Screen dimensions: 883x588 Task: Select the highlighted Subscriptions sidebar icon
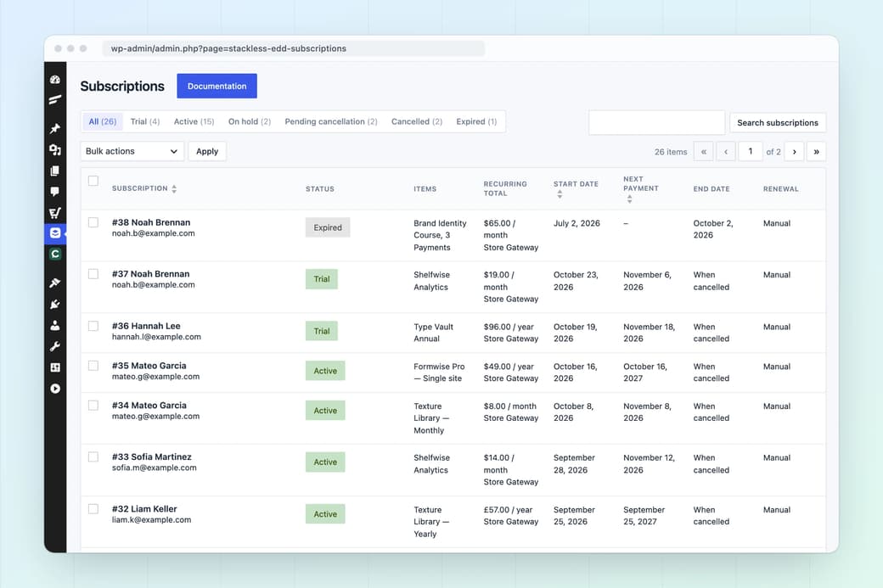point(55,233)
